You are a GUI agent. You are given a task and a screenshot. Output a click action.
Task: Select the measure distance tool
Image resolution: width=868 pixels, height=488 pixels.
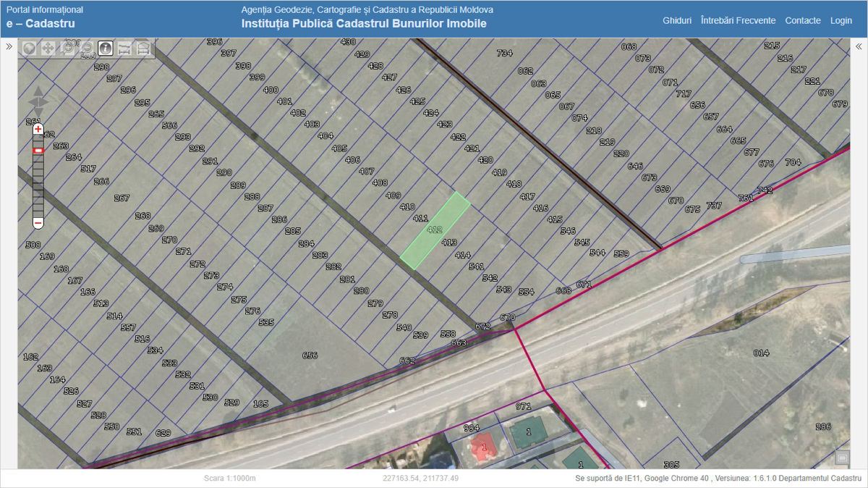pos(124,49)
